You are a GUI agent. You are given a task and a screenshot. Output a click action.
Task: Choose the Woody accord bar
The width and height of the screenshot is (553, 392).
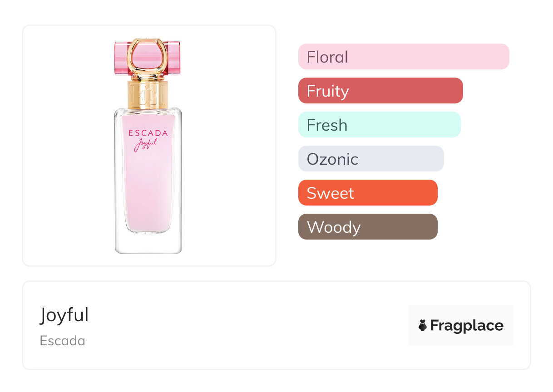(368, 227)
